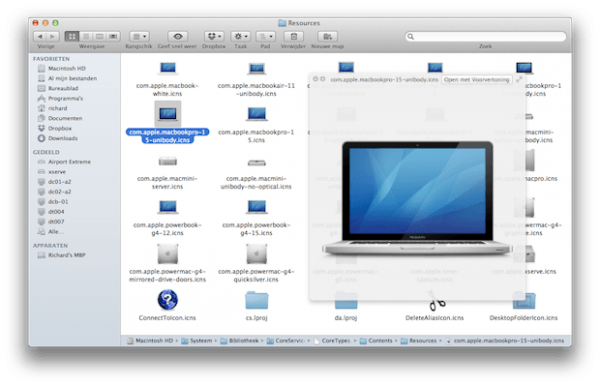Open the Rangschik arrange dropdown
600x386 pixels.
139,36
